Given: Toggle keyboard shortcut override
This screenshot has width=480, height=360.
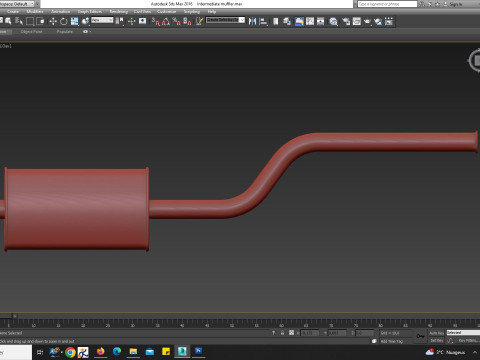Looking at the screenshot, I should (x=143, y=21).
